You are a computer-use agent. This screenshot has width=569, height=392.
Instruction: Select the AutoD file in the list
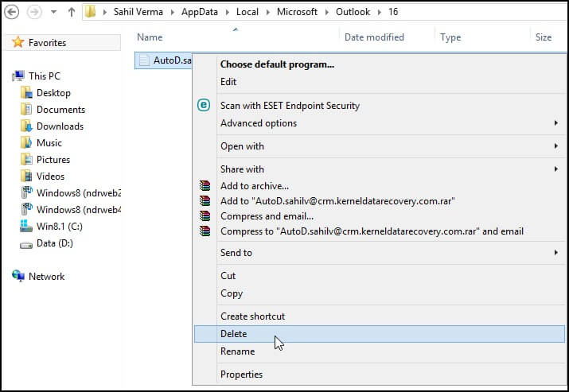coord(163,60)
